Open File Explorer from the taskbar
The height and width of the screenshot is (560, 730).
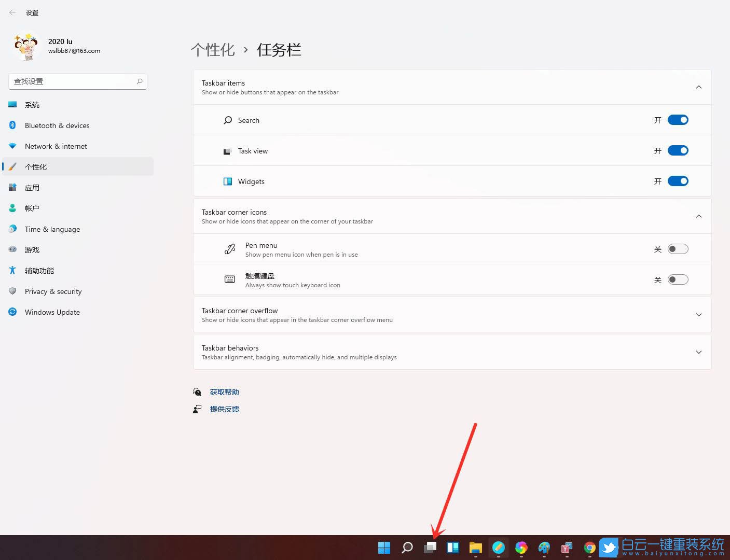[x=475, y=547]
